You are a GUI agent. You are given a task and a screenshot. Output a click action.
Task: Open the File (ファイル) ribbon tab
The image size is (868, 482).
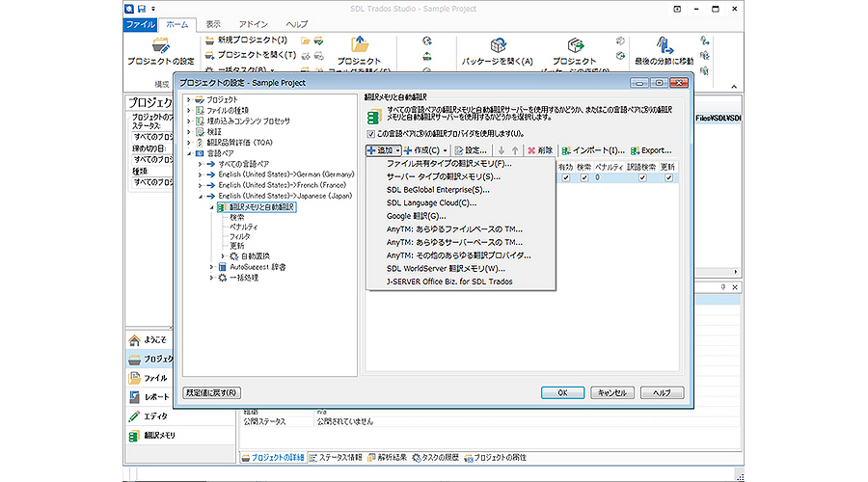pyautogui.click(x=140, y=24)
